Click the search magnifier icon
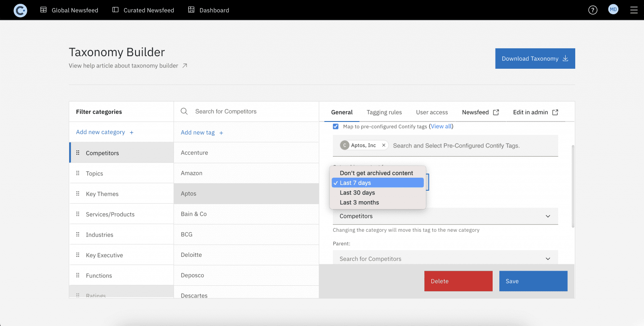644x326 pixels. point(184,111)
